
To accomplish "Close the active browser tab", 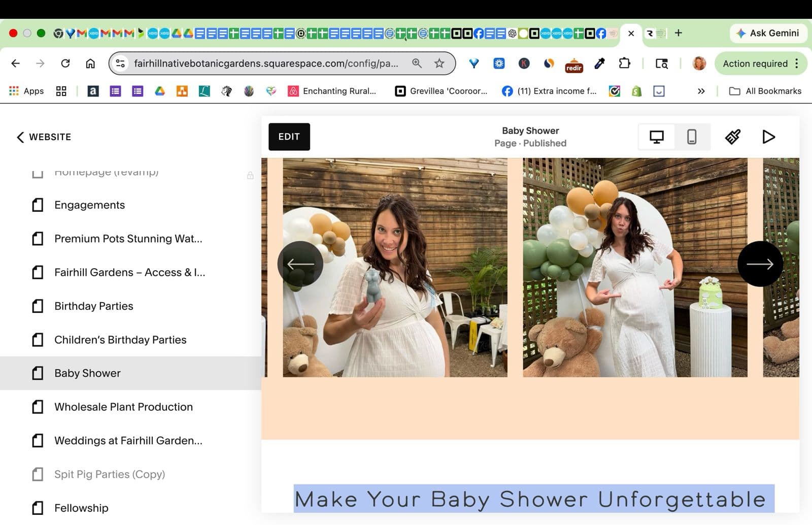I will tap(631, 34).
